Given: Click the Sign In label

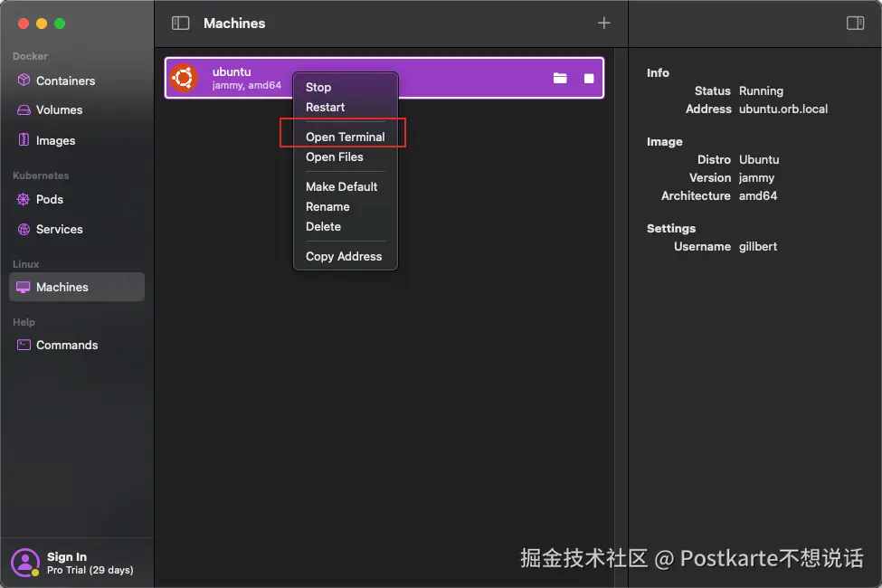Looking at the screenshot, I should click(67, 556).
